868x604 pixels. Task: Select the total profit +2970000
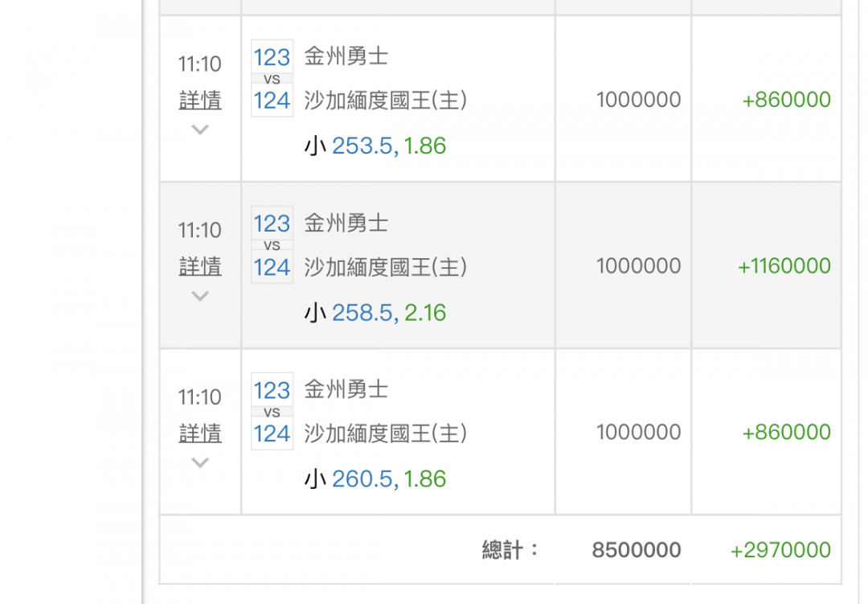click(x=780, y=550)
